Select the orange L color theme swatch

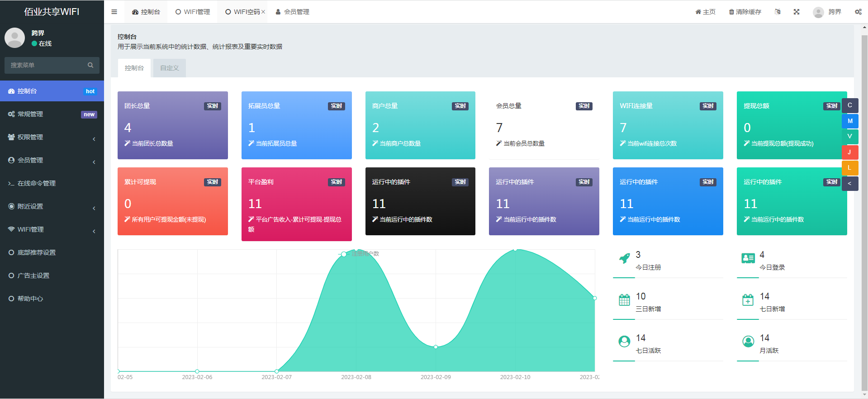pyautogui.click(x=849, y=168)
